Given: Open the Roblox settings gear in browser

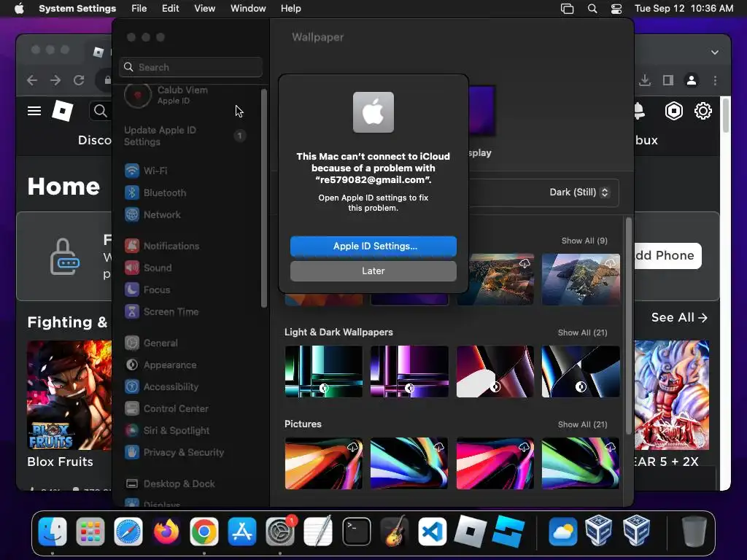Looking at the screenshot, I should (703, 111).
